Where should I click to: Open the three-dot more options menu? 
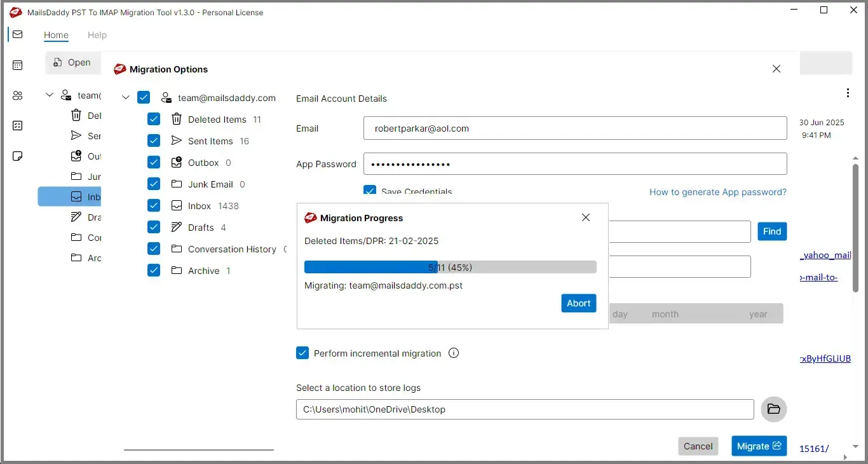(848, 93)
